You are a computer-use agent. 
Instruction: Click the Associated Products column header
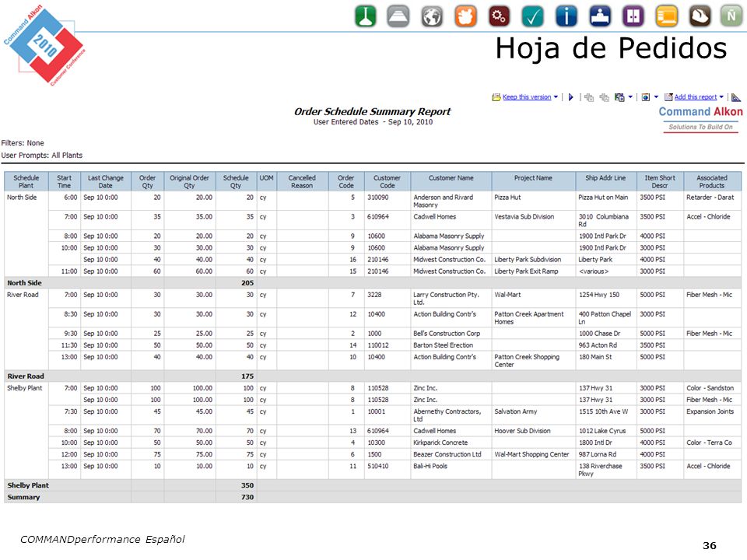tap(712, 181)
